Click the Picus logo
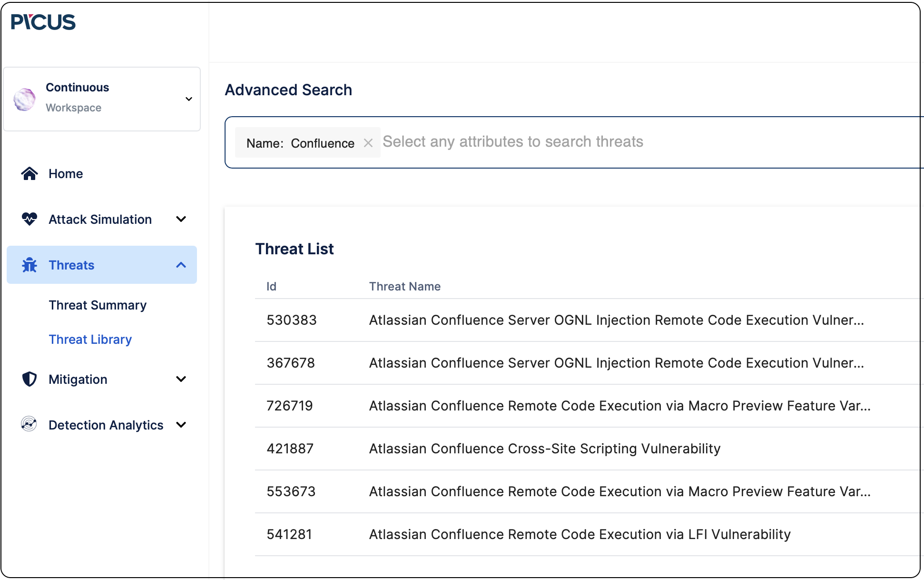 pyautogui.click(x=43, y=22)
